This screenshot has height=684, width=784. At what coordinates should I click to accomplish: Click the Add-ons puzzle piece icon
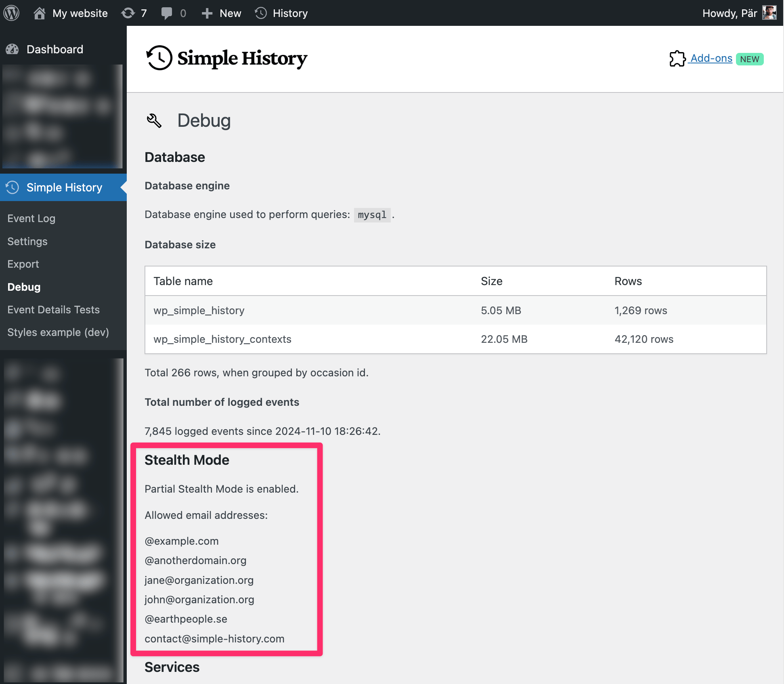pos(677,59)
